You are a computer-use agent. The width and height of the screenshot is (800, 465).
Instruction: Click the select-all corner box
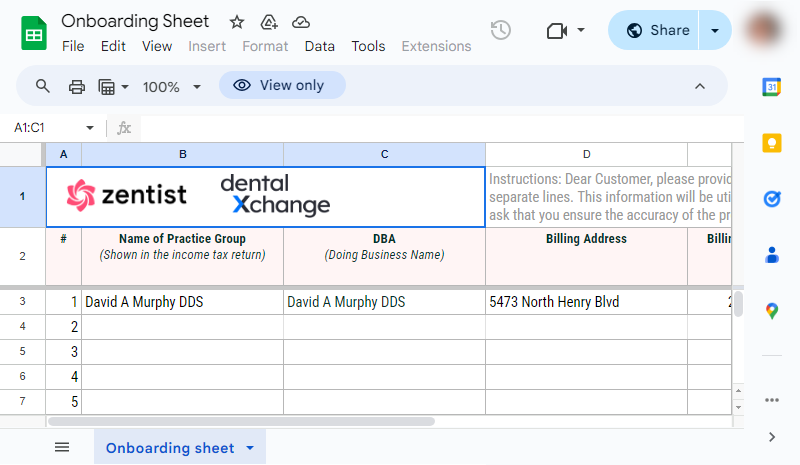[x=22, y=154]
